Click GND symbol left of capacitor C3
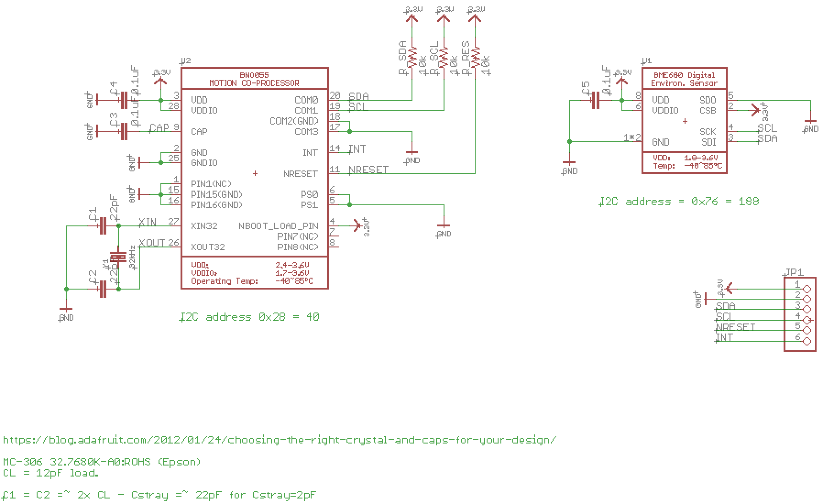823x504 pixels. (97, 131)
